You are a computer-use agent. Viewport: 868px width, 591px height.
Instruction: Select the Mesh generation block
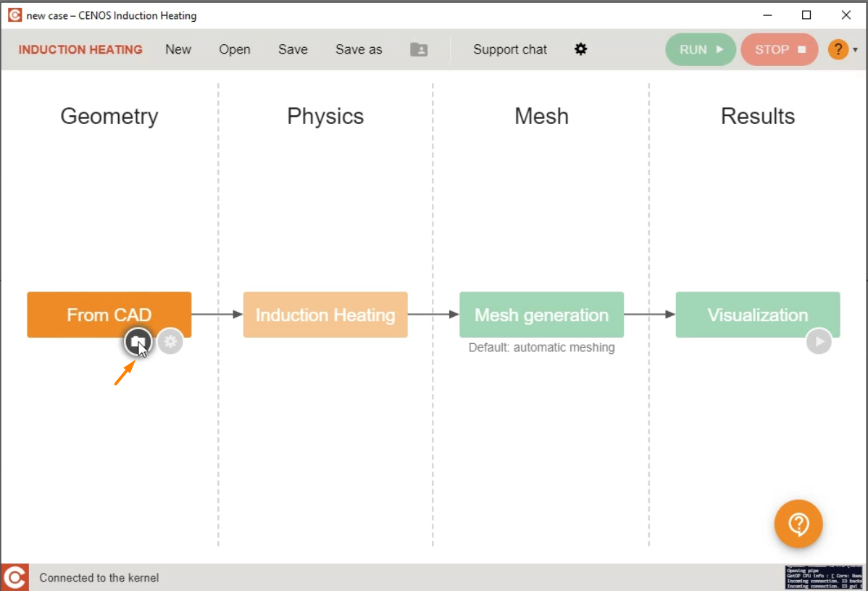click(x=541, y=315)
